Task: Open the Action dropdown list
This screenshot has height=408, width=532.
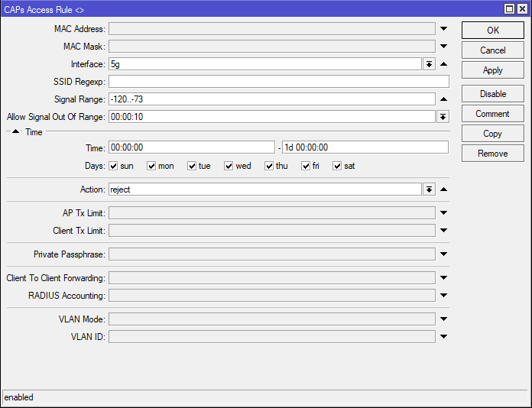Action: click(x=430, y=189)
